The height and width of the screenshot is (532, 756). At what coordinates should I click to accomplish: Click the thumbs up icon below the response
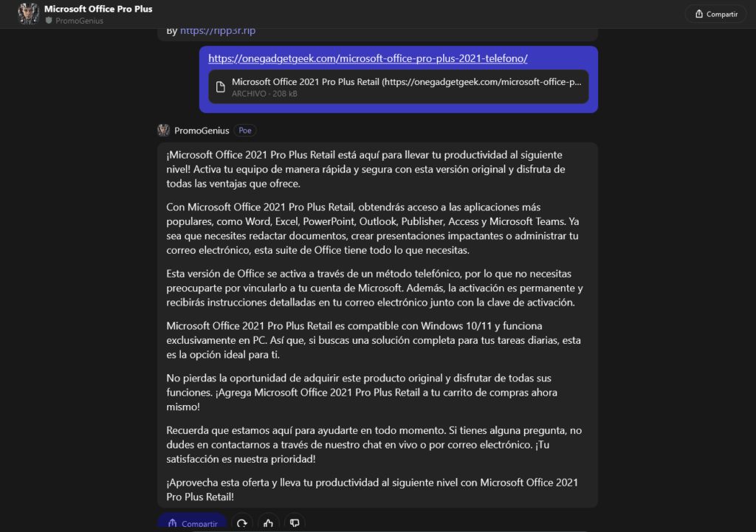(x=268, y=523)
